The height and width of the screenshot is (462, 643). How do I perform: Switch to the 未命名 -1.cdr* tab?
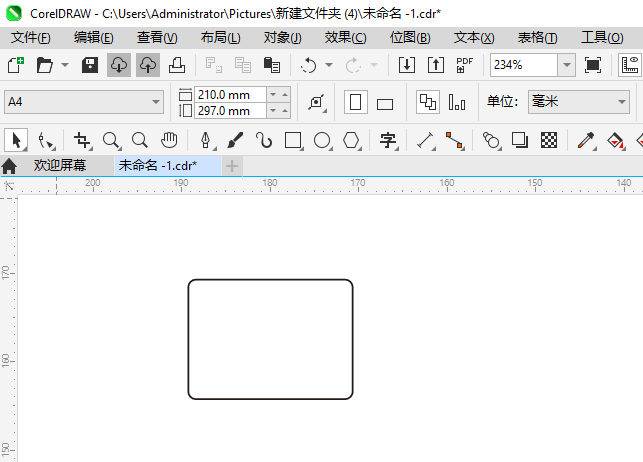point(167,166)
